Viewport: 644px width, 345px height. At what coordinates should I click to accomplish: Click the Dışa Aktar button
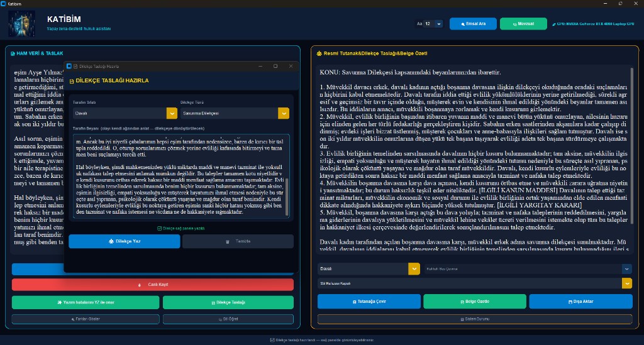[580, 302]
